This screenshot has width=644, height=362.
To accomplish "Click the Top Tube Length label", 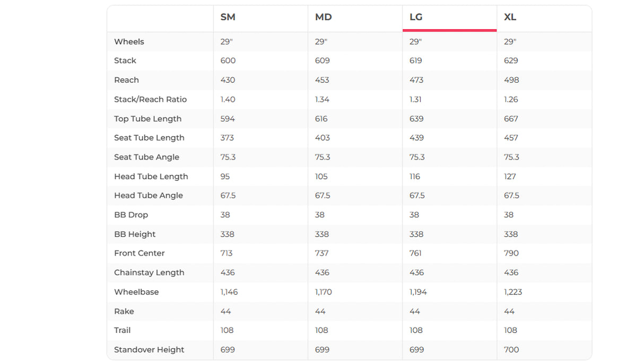I will [147, 119].
